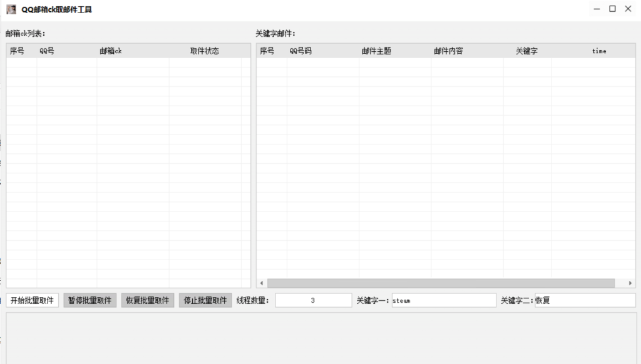Image resolution: width=641 pixels, height=364 pixels.
Task: Click the 邮箱ck column header
Action: pos(133,51)
